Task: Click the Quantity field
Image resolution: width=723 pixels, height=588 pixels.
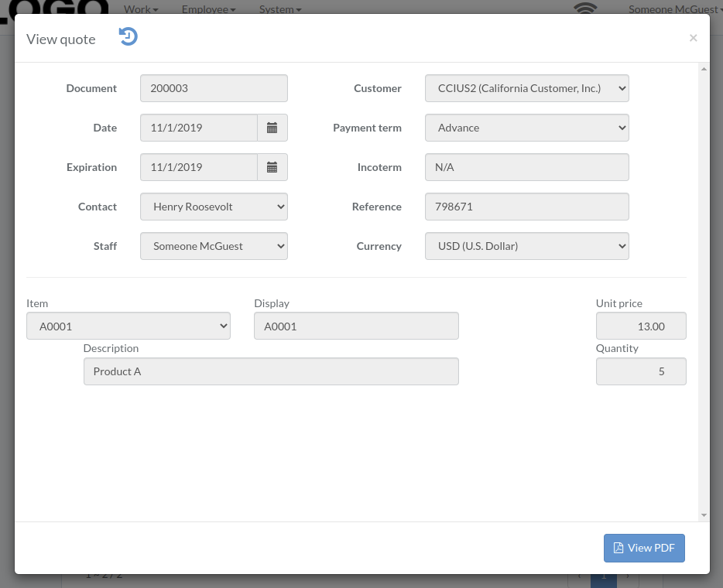Action: [x=641, y=371]
